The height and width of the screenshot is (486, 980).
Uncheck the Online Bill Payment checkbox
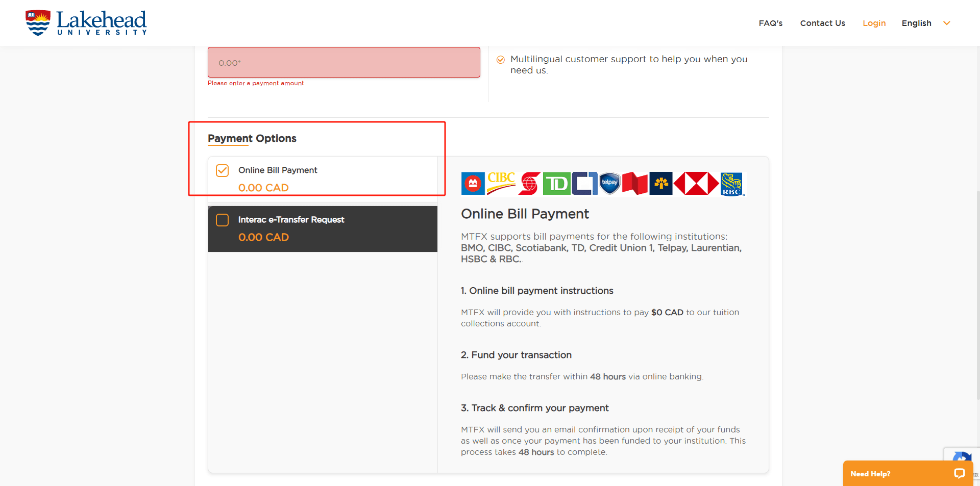coord(223,170)
